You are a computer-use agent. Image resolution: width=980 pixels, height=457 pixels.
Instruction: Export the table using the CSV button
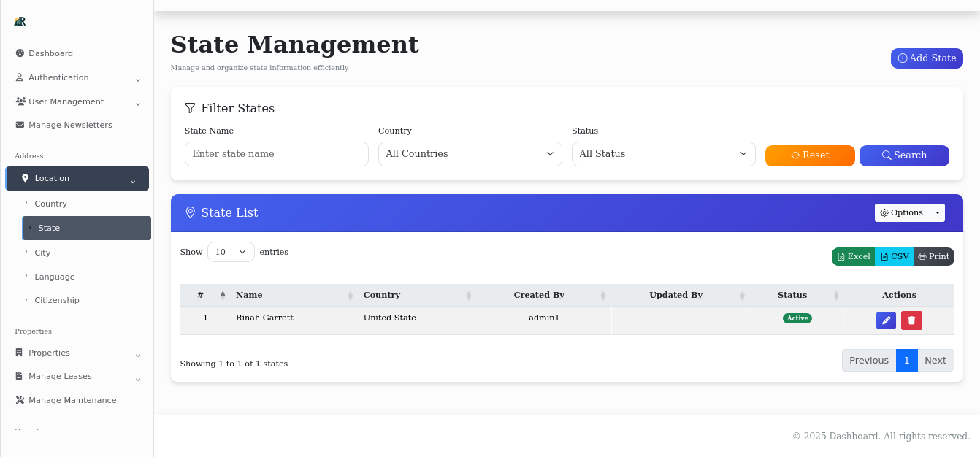click(894, 256)
